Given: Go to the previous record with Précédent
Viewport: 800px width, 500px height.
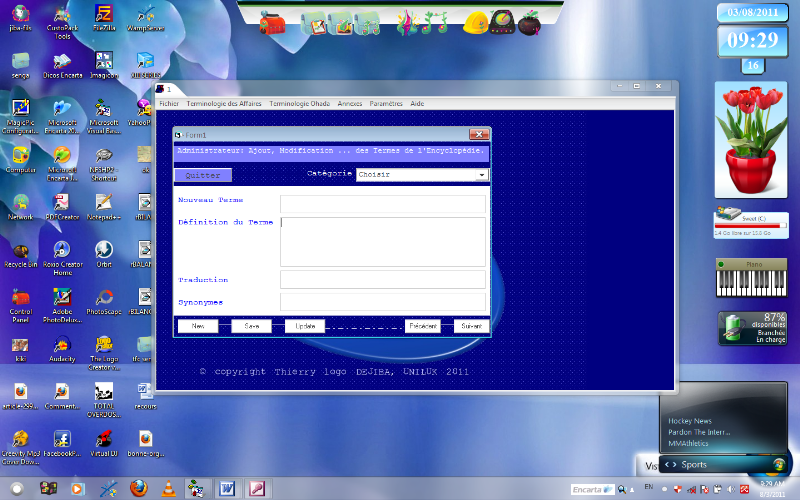Looking at the screenshot, I should tap(422, 326).
